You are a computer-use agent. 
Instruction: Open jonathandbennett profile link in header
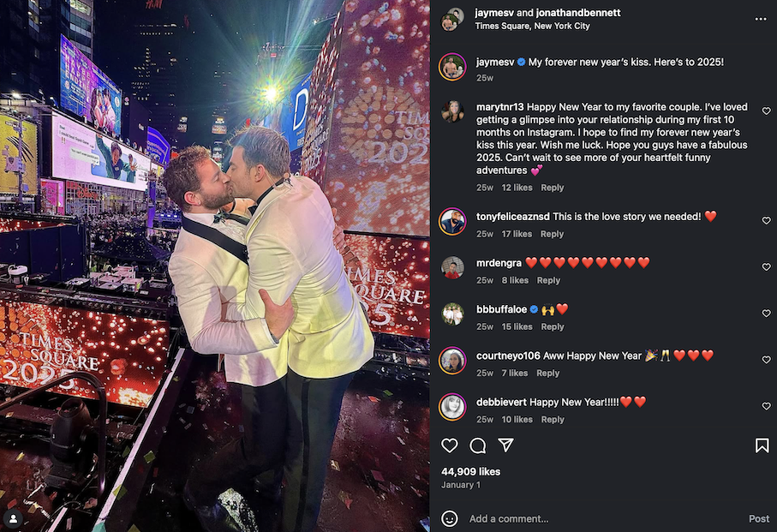click(x=577, y=13)
